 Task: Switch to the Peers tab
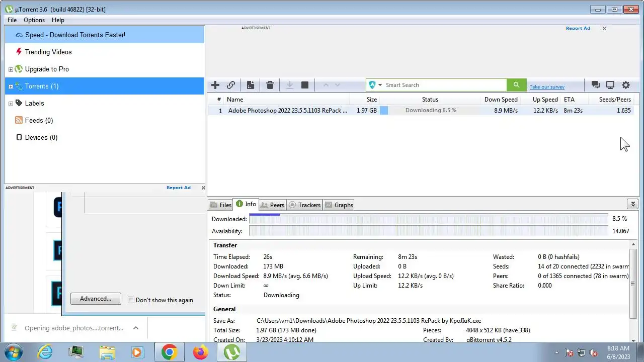[272, 205]
